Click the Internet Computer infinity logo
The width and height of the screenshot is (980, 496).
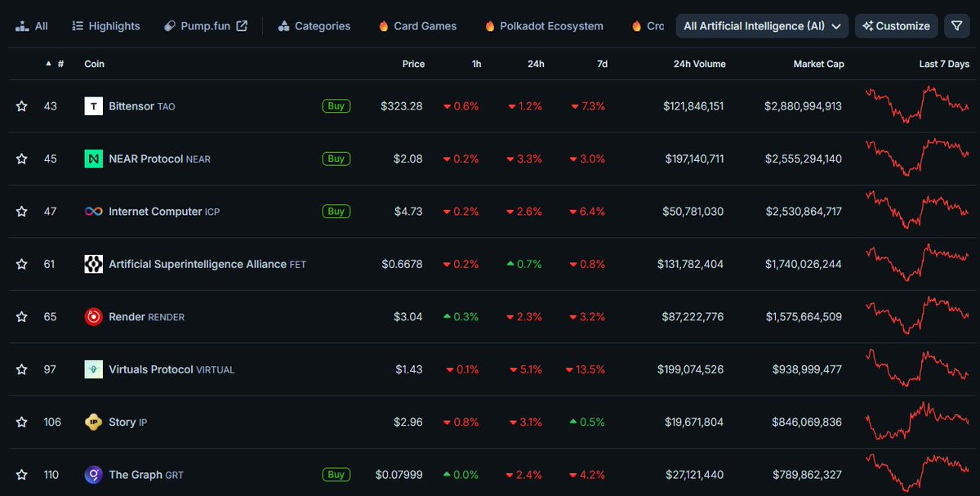tap(94, 212)
